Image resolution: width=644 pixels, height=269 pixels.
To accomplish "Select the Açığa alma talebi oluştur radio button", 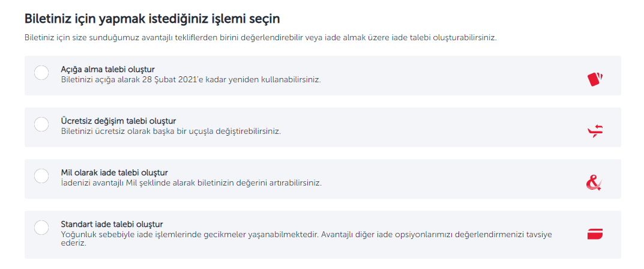I will pos(41,73).
